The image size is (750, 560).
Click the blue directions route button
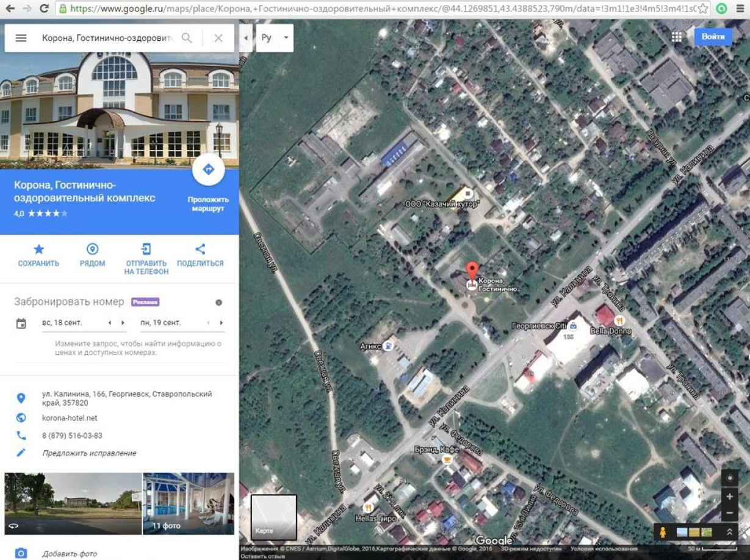point(208,169)
